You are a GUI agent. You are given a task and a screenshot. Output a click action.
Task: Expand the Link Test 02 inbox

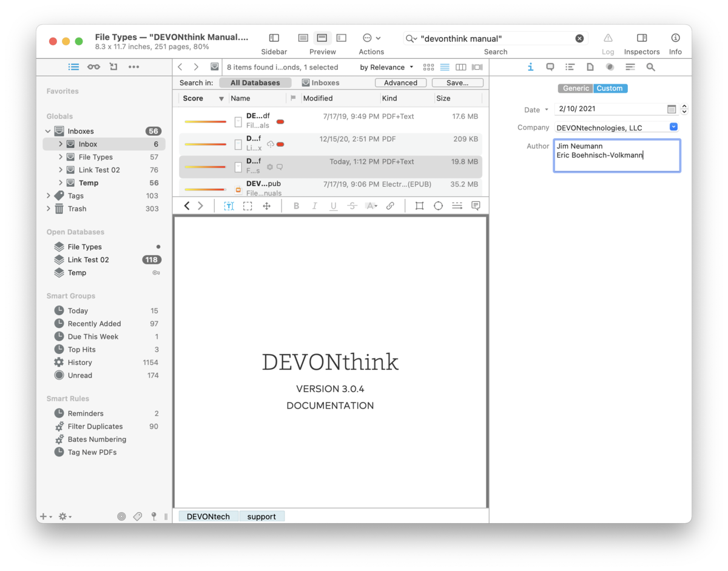pyautogui.click(x=61, y=170)
